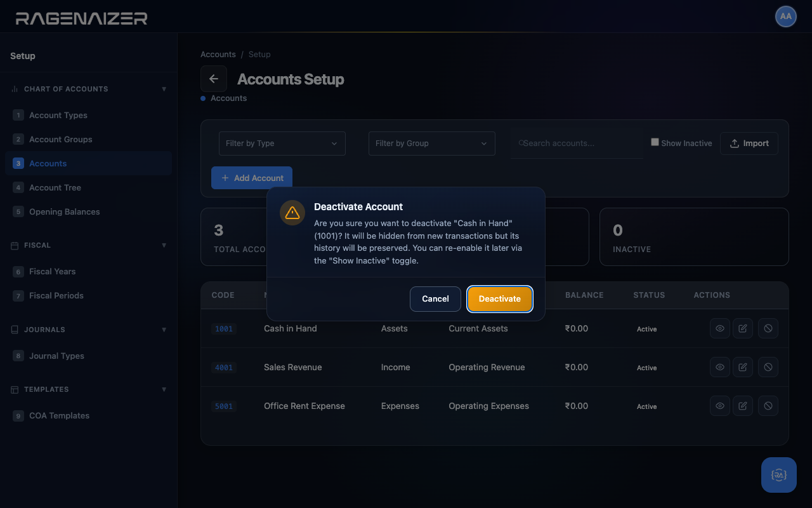This screenshot has width=812, height=508.
Task: Open Account Types in sidebar
Action: (89, 115)
